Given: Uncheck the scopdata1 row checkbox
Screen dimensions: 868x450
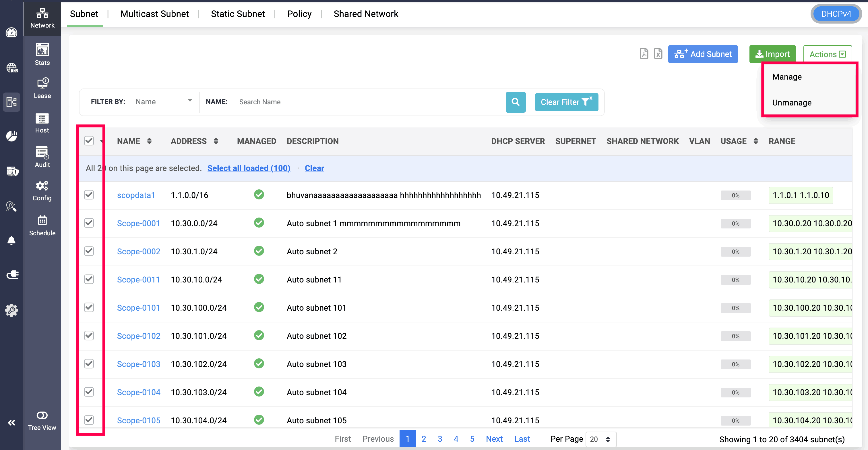Looking at the screenshot, I should (89, 195).
